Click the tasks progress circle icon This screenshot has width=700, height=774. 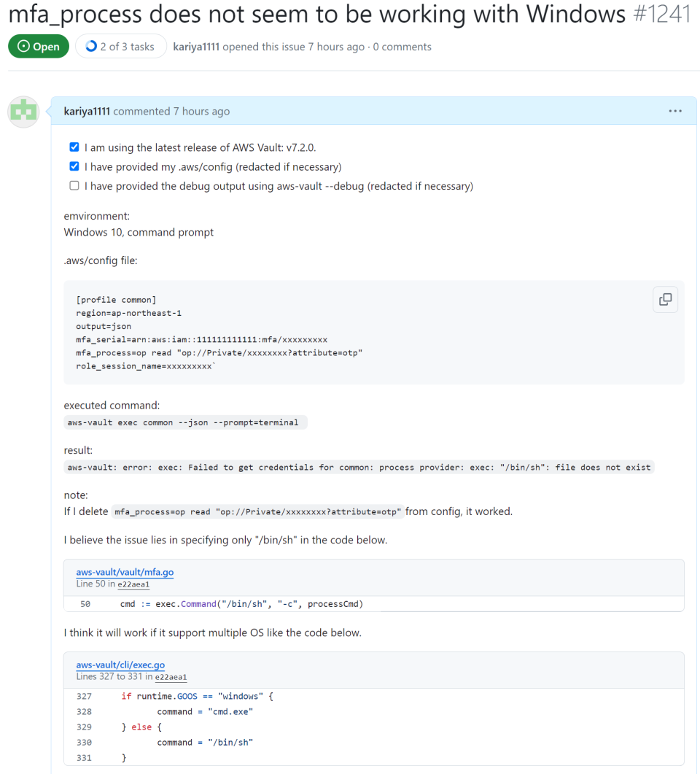92,45
